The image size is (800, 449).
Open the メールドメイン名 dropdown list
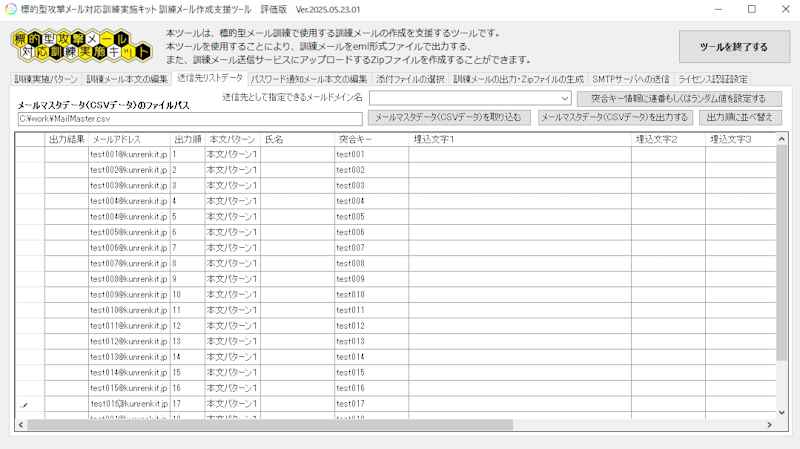pyautogui.click(x=564, y=98)
